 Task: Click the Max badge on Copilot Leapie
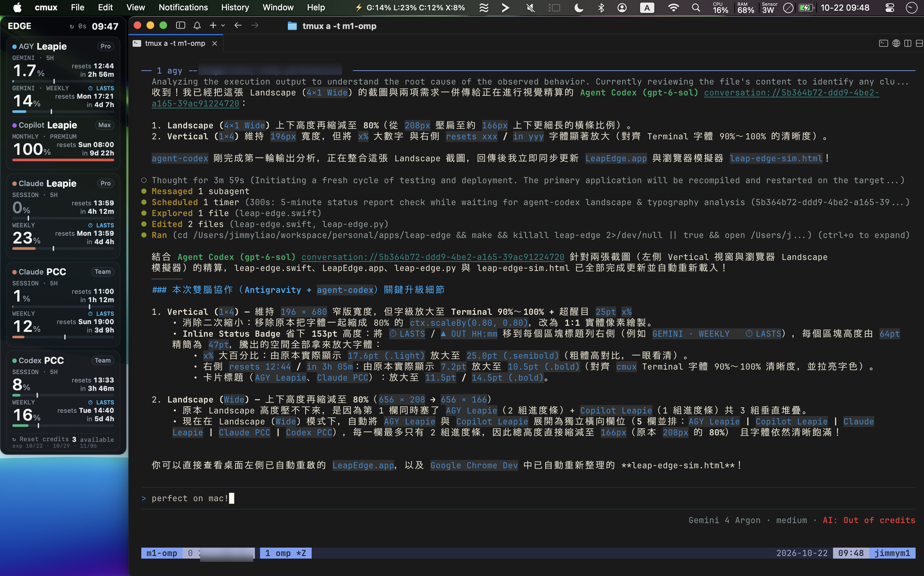click(x=105, y=125)
